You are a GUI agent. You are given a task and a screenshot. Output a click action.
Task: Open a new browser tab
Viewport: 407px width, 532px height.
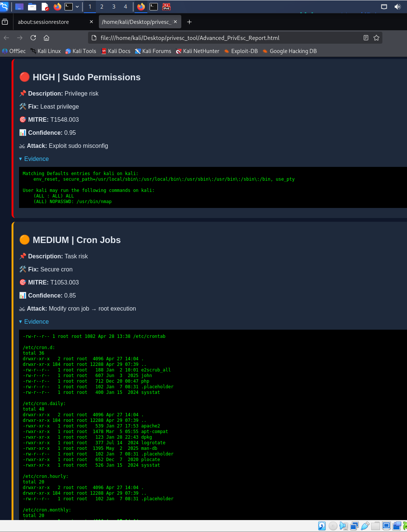tap(190, 22)
